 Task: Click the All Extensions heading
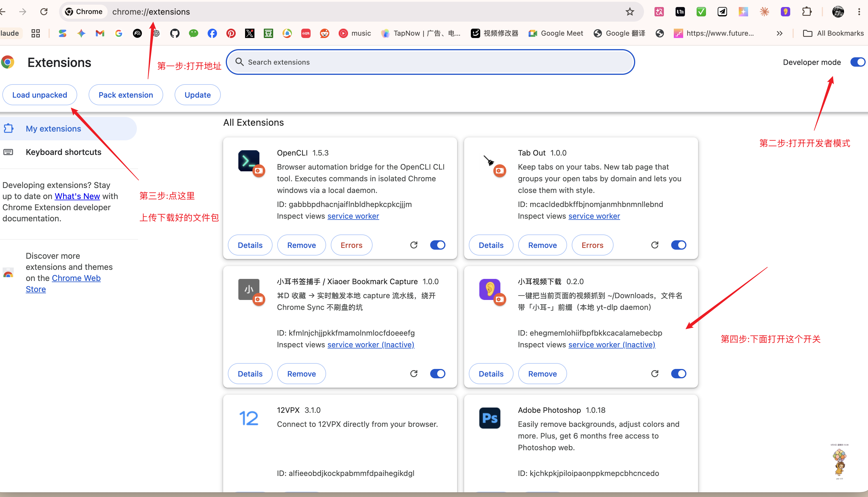click(253, 122)
